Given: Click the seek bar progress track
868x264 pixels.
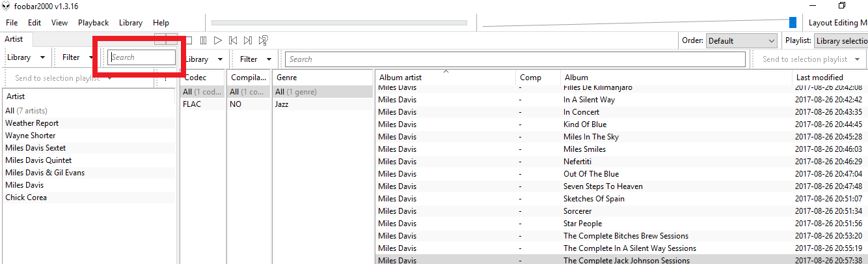Looking at the screenshot, I should 339,23.
